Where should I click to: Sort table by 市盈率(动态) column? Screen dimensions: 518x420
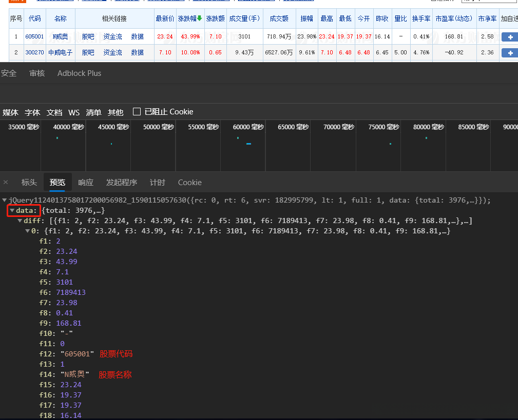[454, 18]
